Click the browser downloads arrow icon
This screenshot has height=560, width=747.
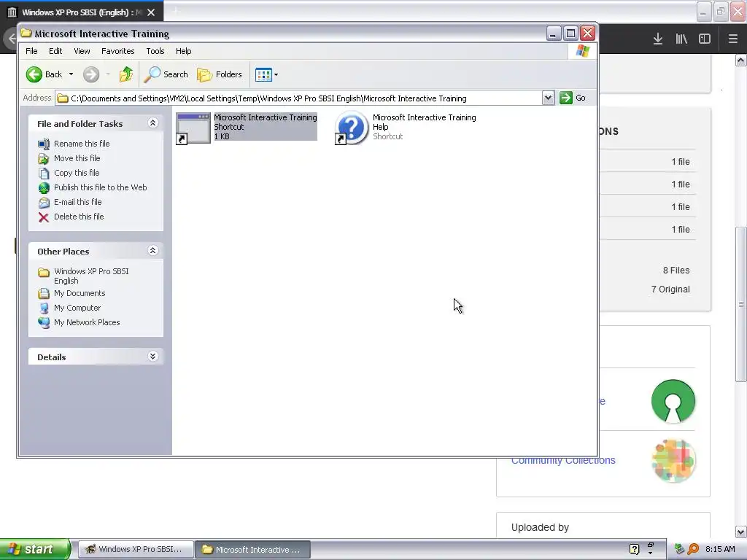658,39
